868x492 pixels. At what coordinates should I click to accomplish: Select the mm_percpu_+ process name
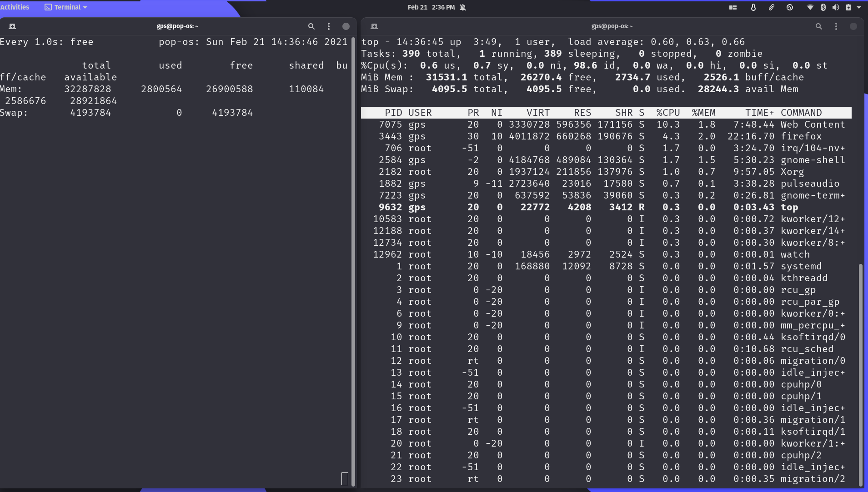(813, 325)
